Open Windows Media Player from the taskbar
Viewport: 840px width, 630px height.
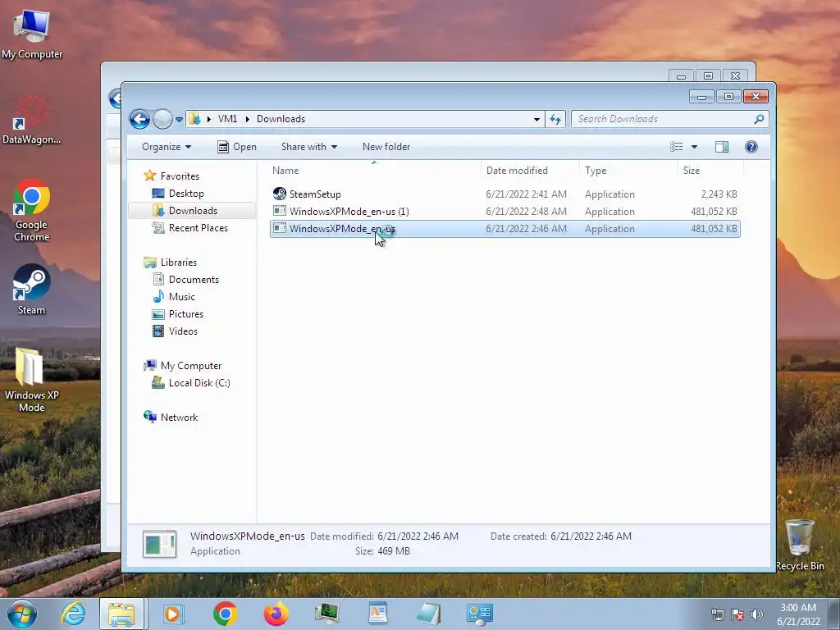tap(173, 614)
